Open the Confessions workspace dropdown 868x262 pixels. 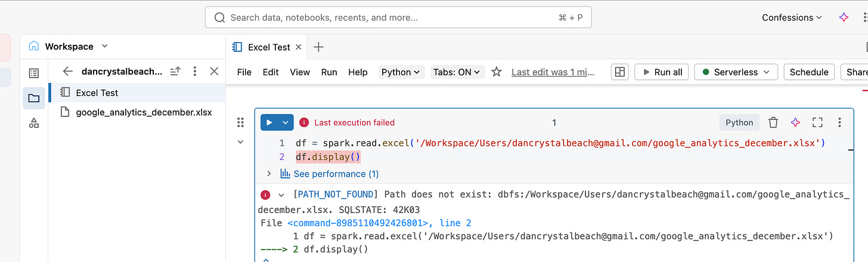click(x=792, y=17)
